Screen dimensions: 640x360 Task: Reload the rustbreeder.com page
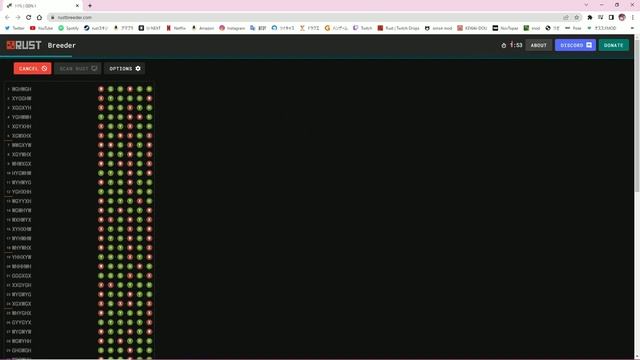coord(29,18)
